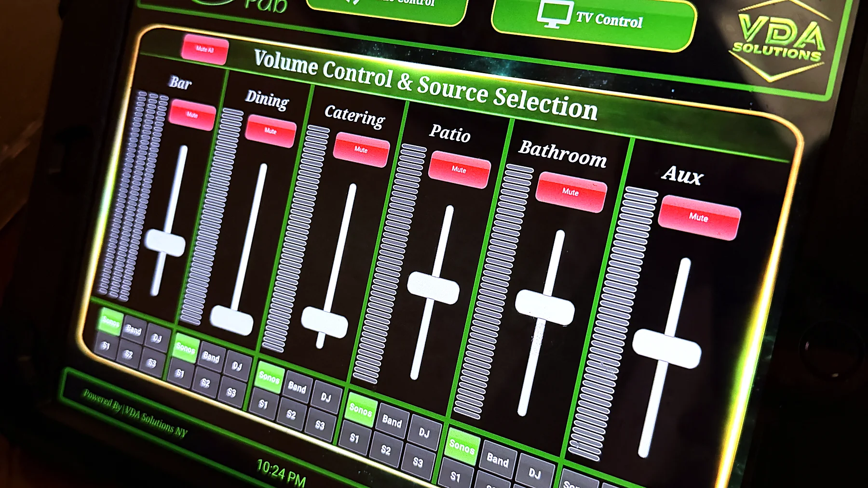Select Band source for Bar
868x488 pixels.
click(x=134, y=330)
